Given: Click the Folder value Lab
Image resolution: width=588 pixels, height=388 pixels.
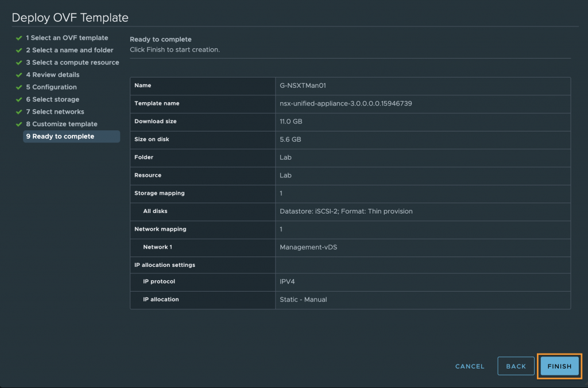Looking at the screenshot, I should coord(285,157).
